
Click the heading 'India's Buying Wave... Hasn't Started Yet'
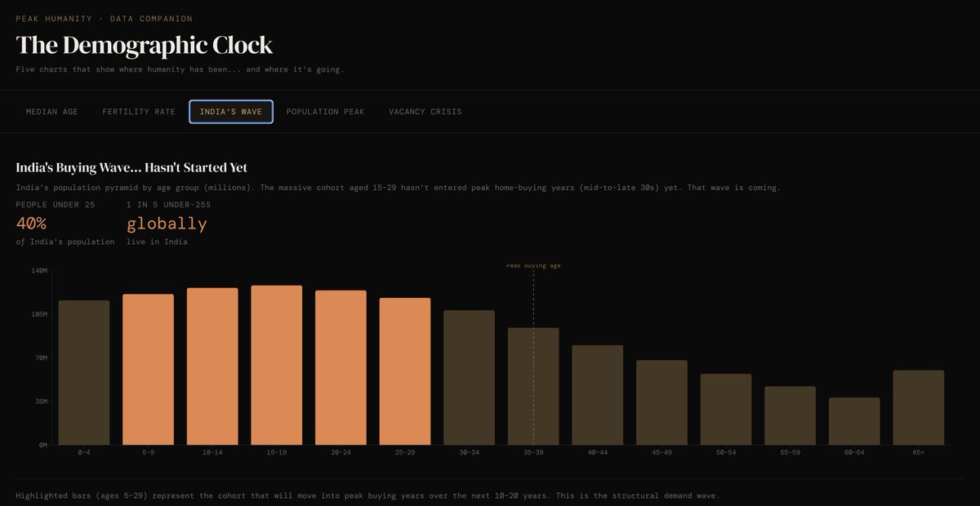coord(131,167)
